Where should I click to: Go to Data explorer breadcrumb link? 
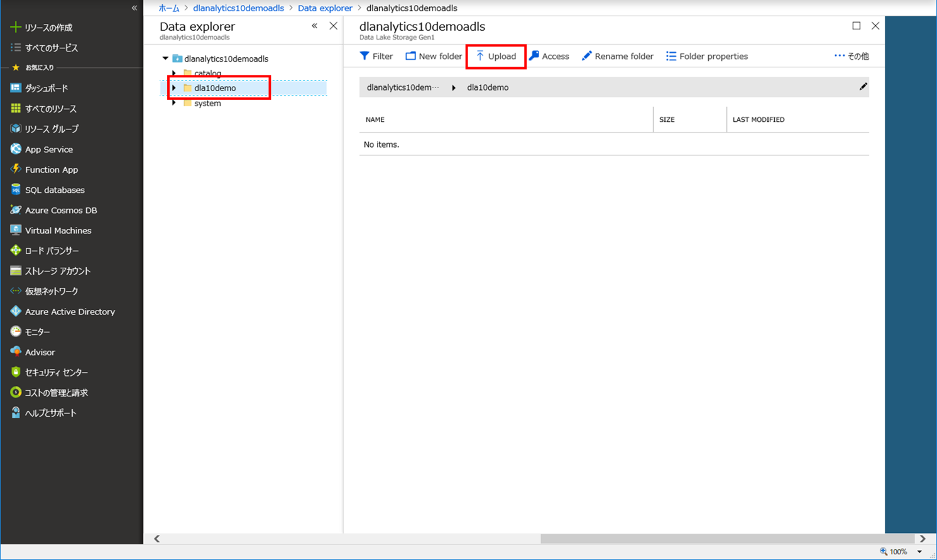325,8
